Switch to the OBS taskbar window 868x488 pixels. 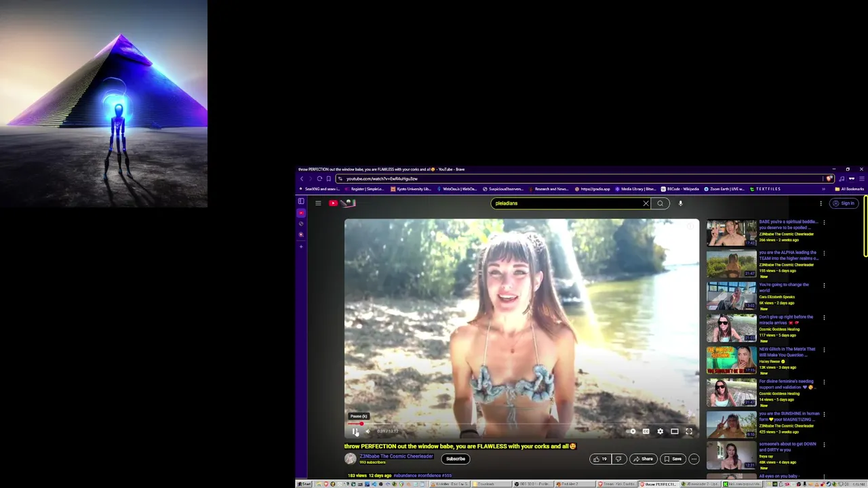click(x=532, y=484)
